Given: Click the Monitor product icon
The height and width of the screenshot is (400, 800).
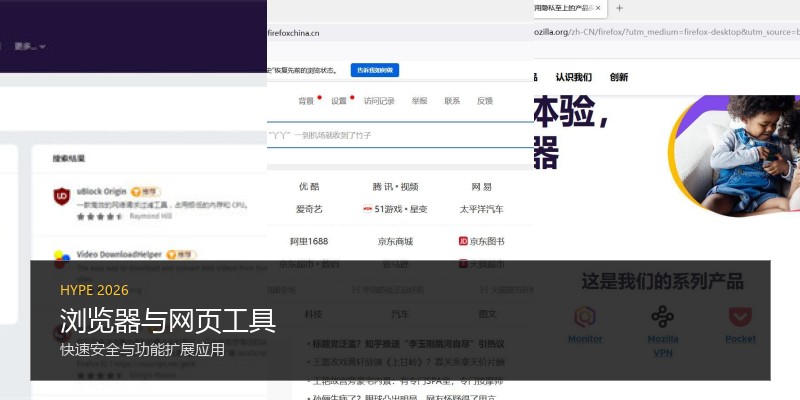Looking at the screenshot, I should 585,317.
